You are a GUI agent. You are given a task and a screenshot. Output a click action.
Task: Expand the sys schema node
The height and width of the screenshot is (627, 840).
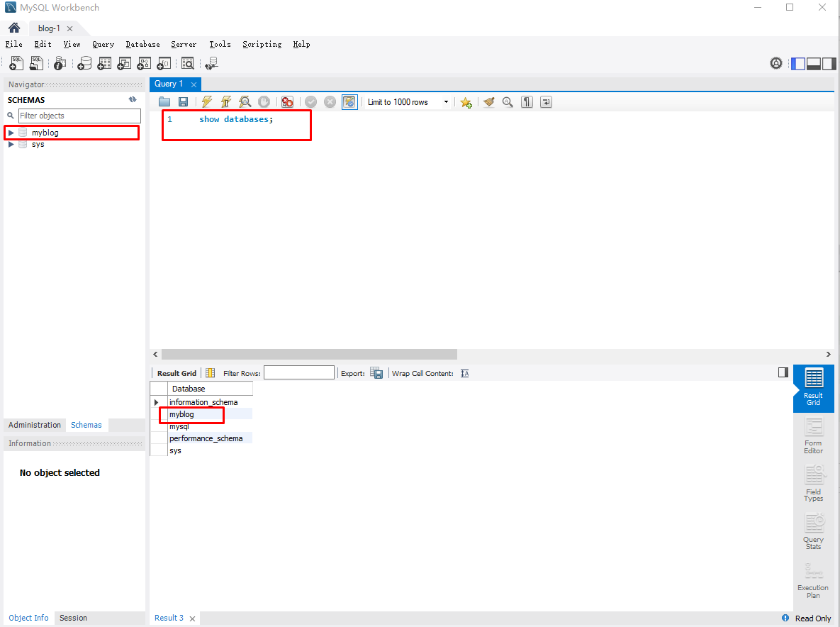coord(11,144)
